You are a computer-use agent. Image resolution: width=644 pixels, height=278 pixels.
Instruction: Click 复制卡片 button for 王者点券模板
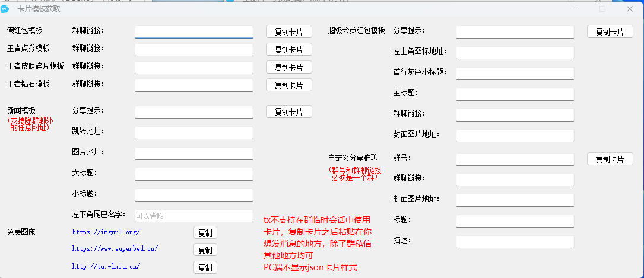(288, 50)
